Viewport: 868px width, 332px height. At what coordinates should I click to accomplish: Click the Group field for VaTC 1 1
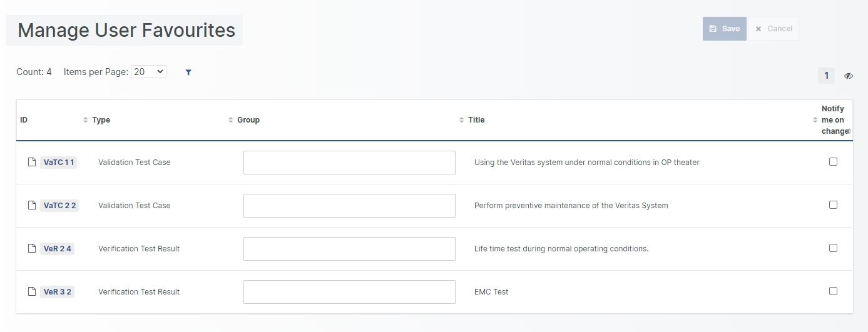[349, 163]
